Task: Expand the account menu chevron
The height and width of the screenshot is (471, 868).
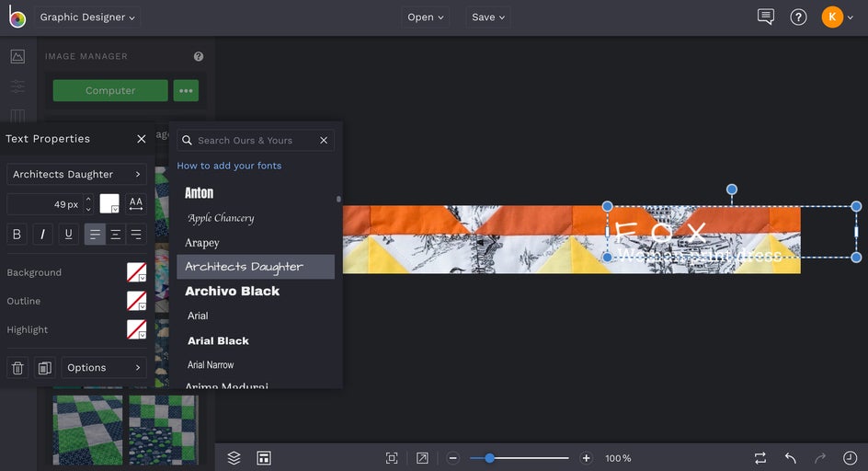Action: click(851, 17)
